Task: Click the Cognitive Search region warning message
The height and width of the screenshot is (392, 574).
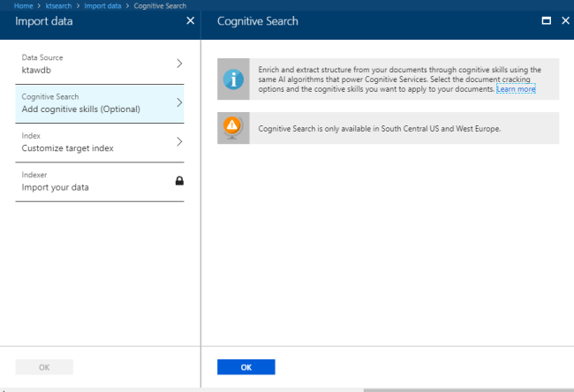Action: pos(379,129)
